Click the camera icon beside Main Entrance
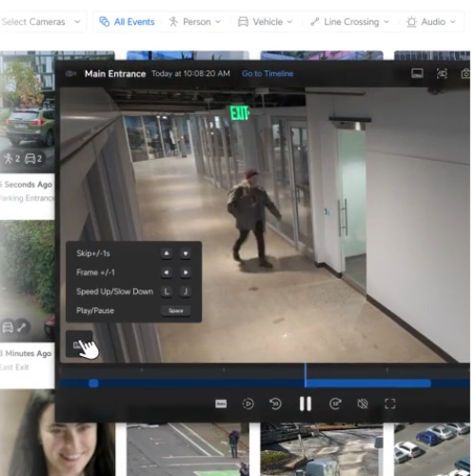 (70, 73)
